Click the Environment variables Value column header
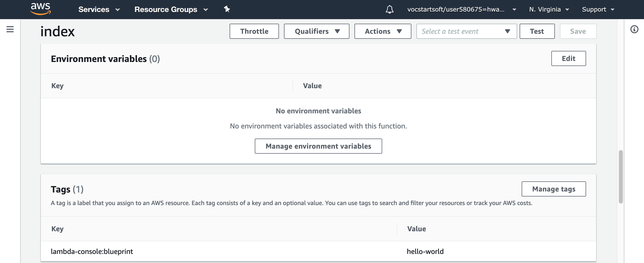644x263 pixels. pos(312,86)
